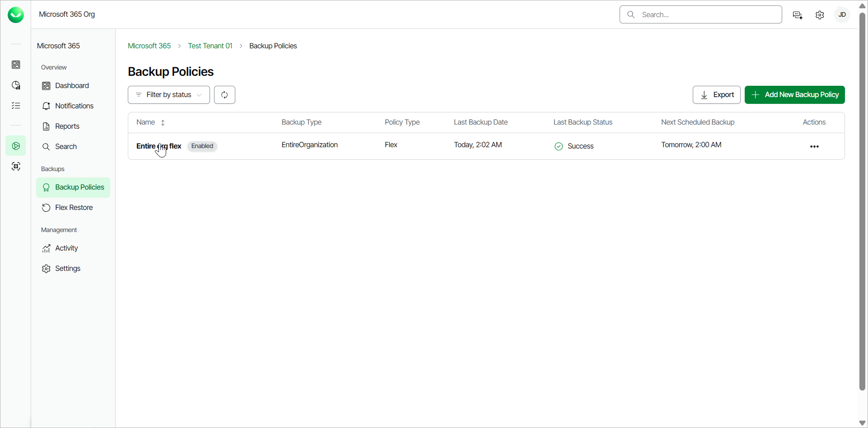Click the green app logo icon

[16, 15]
